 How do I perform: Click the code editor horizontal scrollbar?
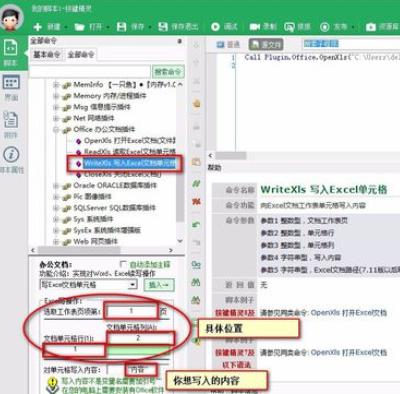[x=231, y=156]
